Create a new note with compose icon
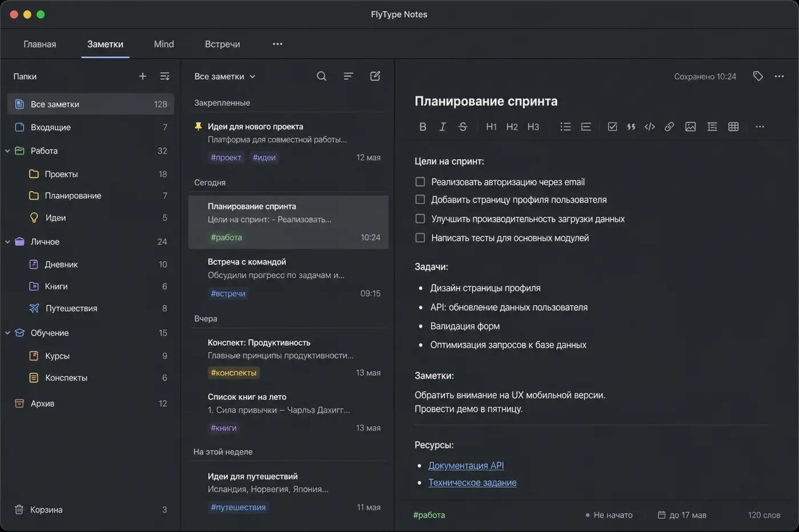Screen dimensions: 799x532 tap(375, 76)
